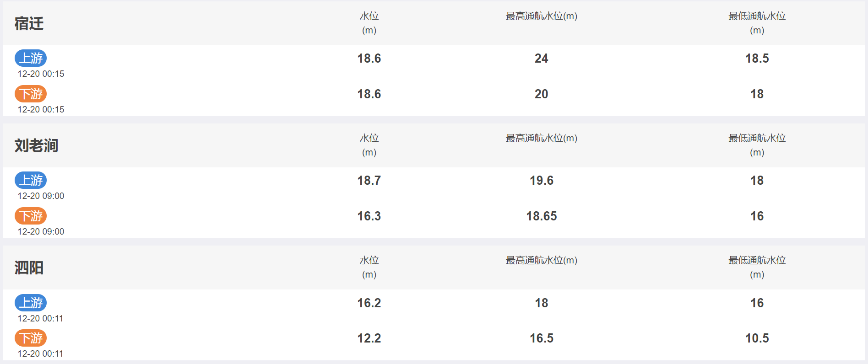Click 泗阳 downstream timestamp 12-20 00:11
This screenshot has width=868, height=364.
click(x=40, y=353)
